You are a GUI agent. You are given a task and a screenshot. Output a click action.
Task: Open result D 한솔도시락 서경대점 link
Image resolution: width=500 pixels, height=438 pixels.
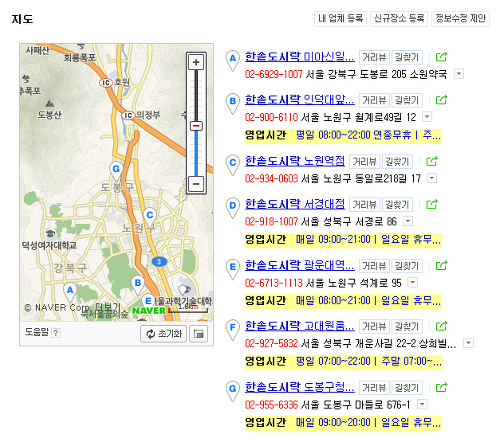pos(295,204)
